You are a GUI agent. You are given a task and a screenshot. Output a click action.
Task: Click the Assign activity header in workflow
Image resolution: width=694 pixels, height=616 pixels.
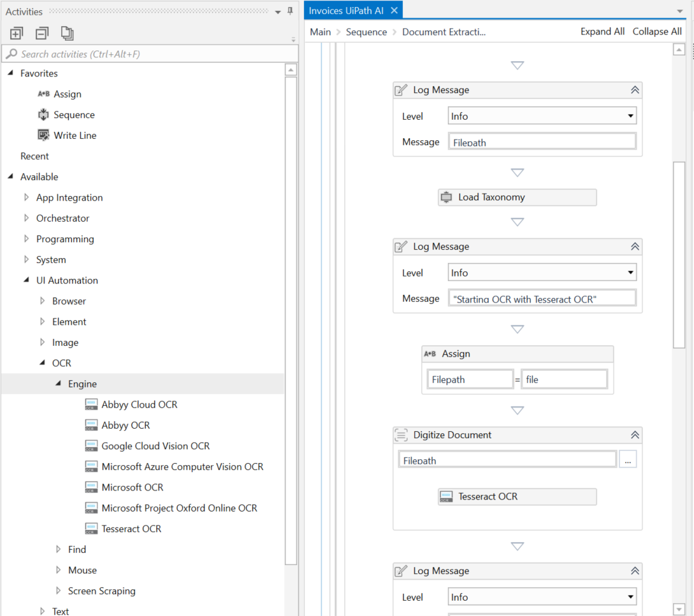pyautogui.click(x=517, y=354)
